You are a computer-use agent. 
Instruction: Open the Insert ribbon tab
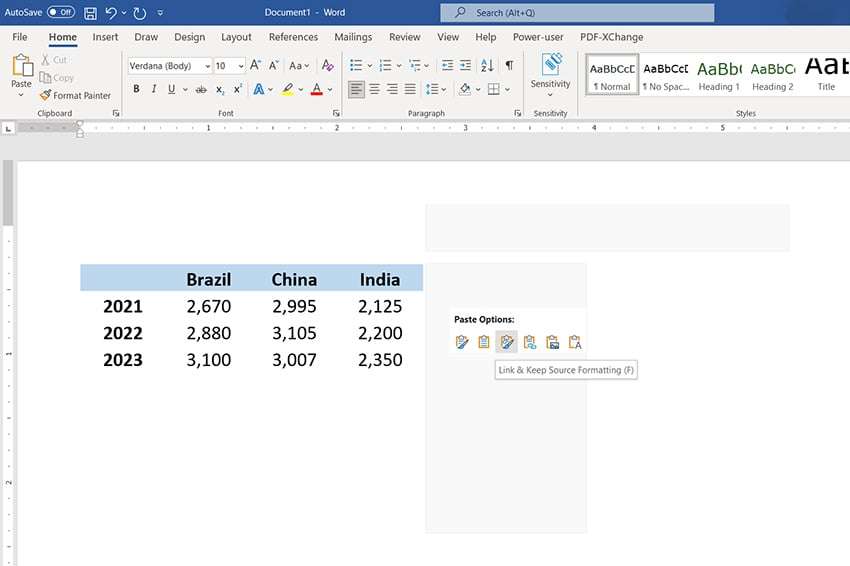point(105,37)
